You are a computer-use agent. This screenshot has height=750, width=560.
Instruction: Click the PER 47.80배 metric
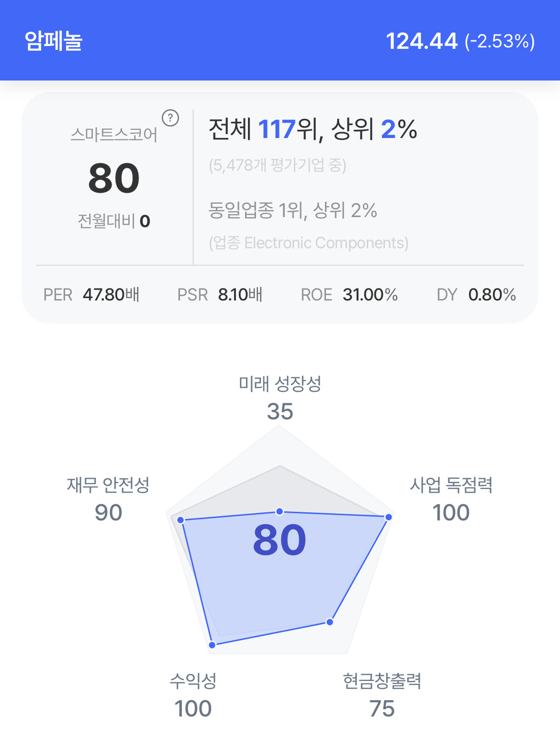pos(91,295)
